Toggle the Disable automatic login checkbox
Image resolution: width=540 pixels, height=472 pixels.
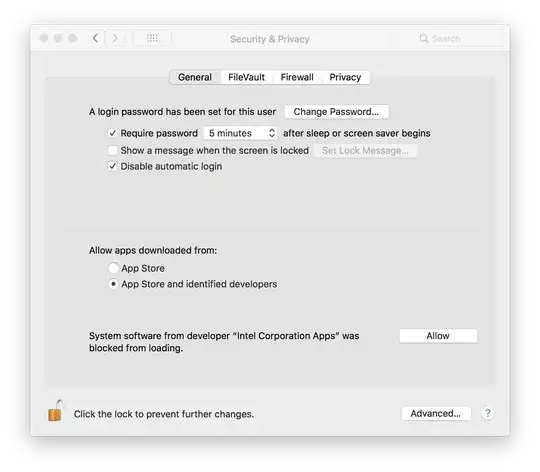[x=113, y=166]
